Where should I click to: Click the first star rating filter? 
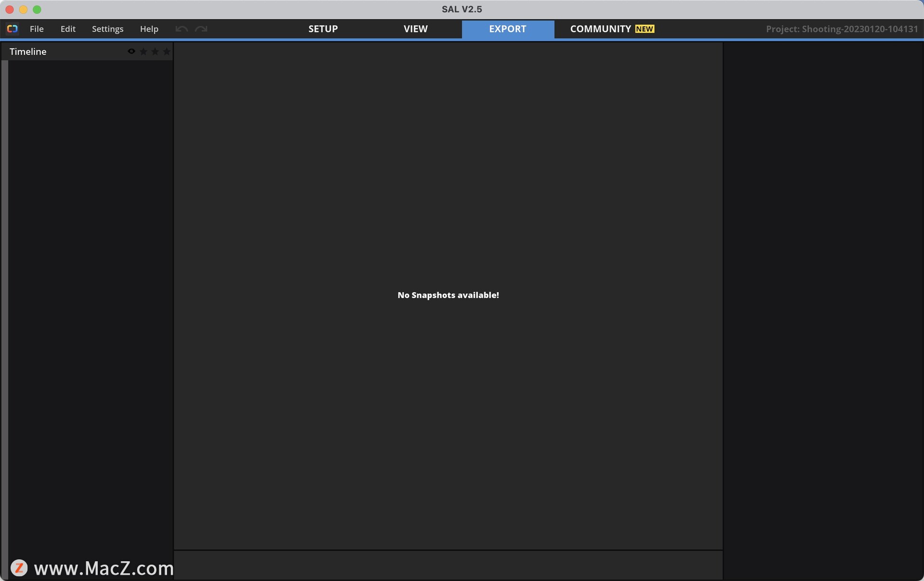143,52
